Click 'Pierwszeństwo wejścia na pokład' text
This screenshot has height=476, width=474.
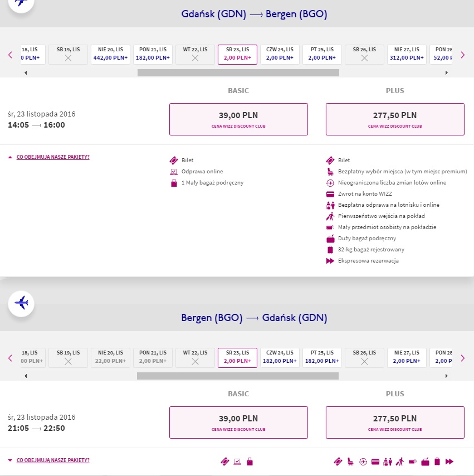click(382, 216)
